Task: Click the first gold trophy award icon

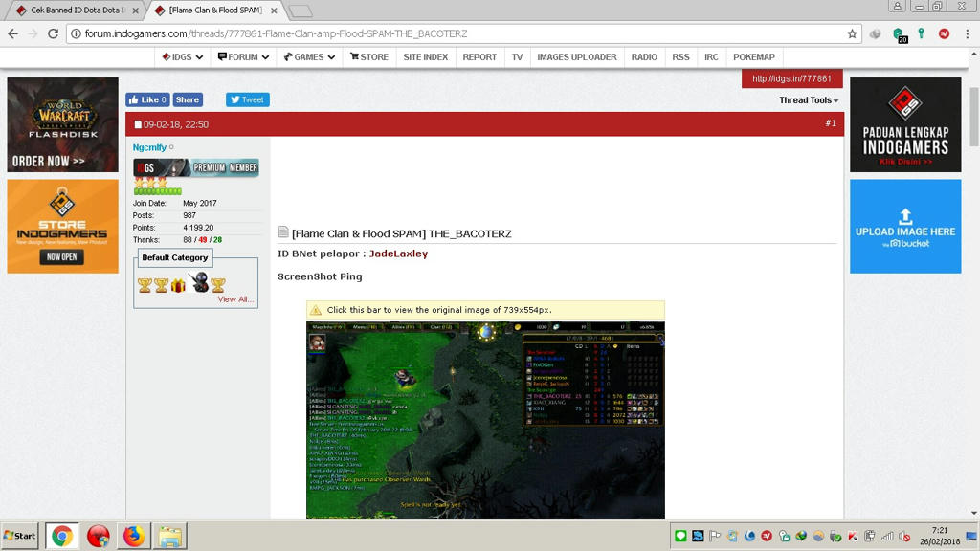Action: [145, 285]
